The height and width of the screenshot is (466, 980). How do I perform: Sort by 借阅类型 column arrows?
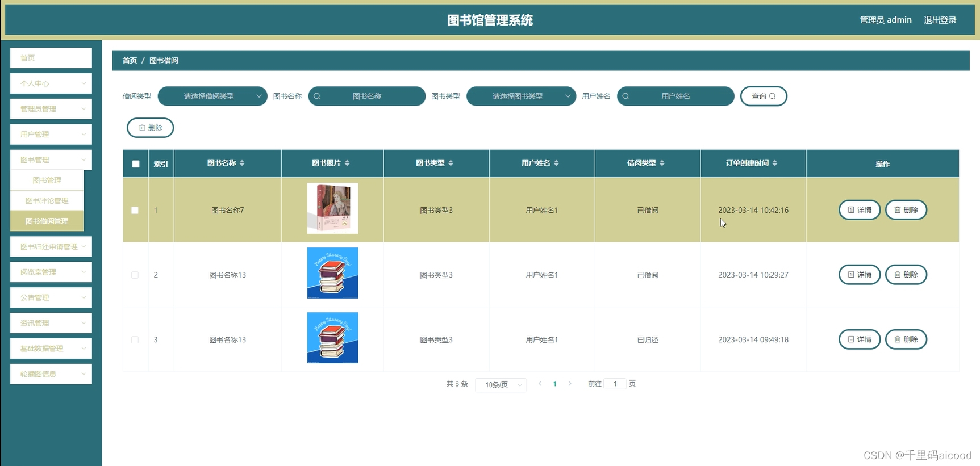[x=662, y=163]
